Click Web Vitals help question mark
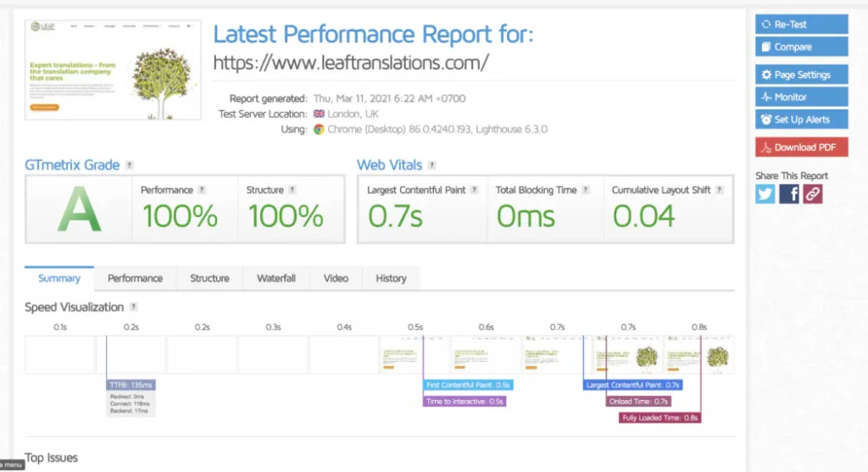Viewport: 868px width, 472px height. pyautogui.click(x=431, y=165)
